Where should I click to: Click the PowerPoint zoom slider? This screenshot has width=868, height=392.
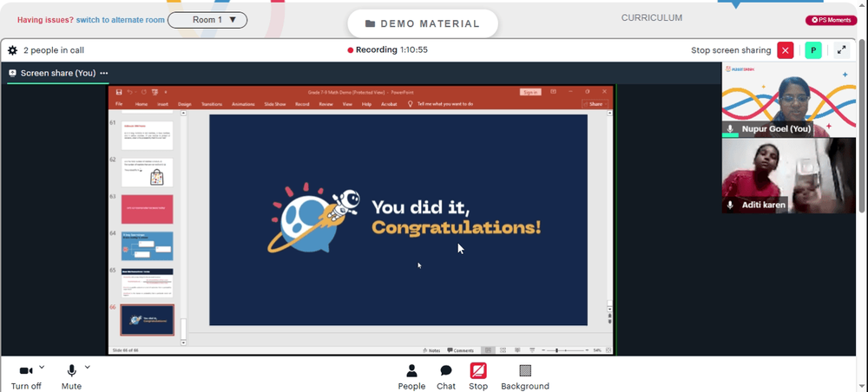point(567,350)
